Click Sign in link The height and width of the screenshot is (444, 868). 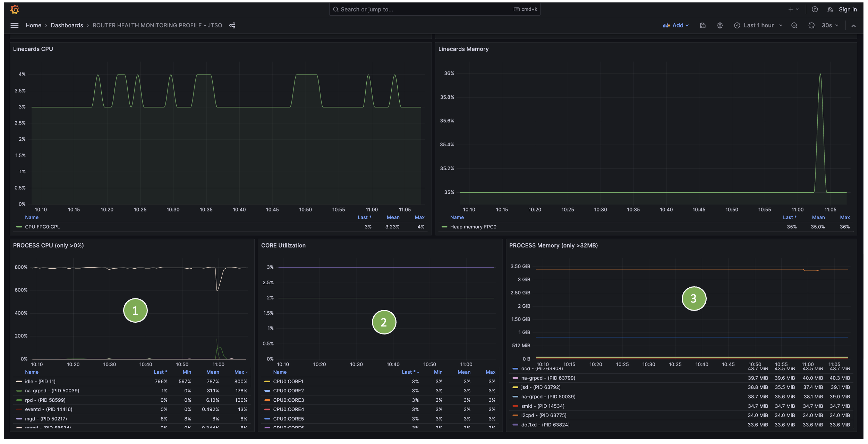(848, 9)
